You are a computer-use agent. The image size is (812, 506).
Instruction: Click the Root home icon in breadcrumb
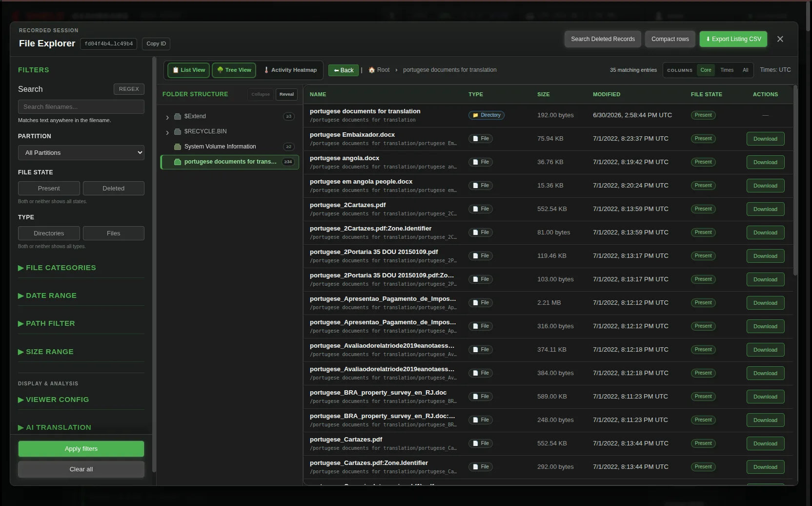pos(372,70)
